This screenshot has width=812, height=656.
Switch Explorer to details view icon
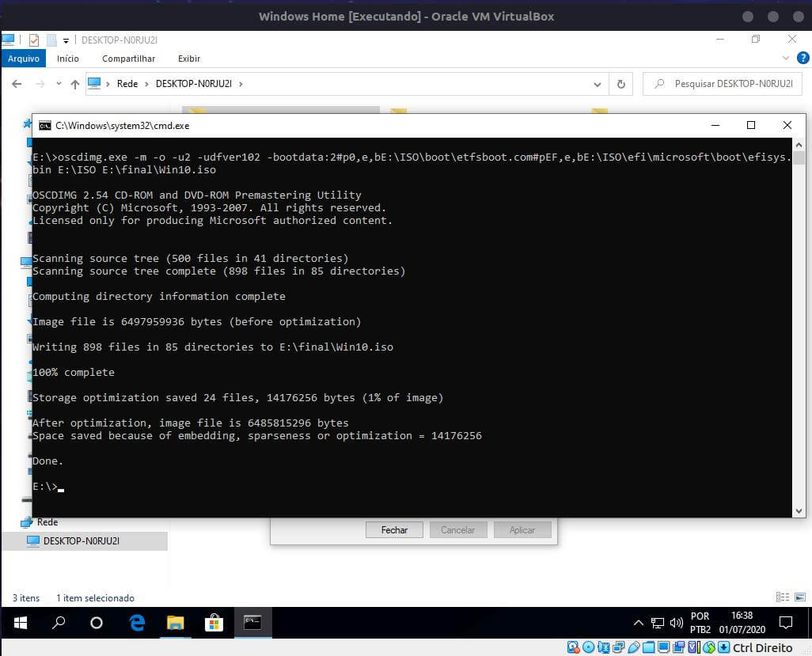[783, 597]
